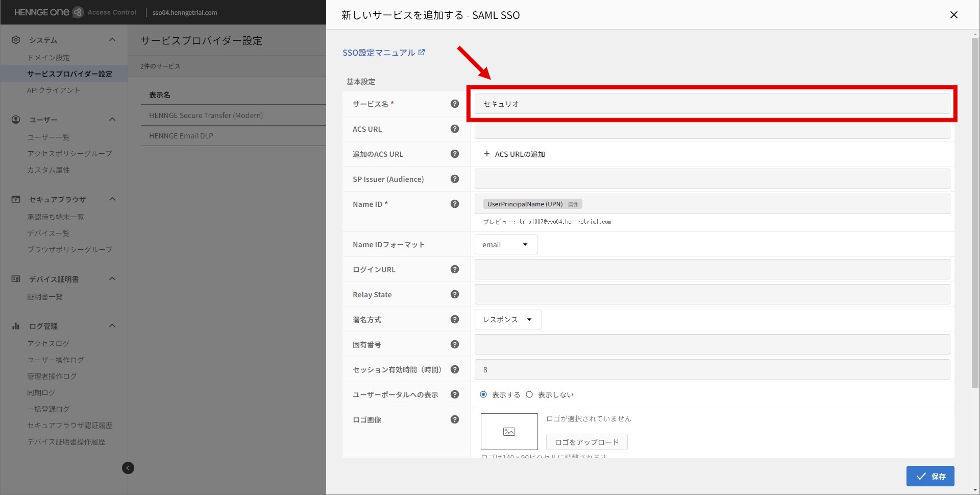Screen dimensions: 980x495
Task: Click help icon for ロゴ画像
Action: pos(454,419)
